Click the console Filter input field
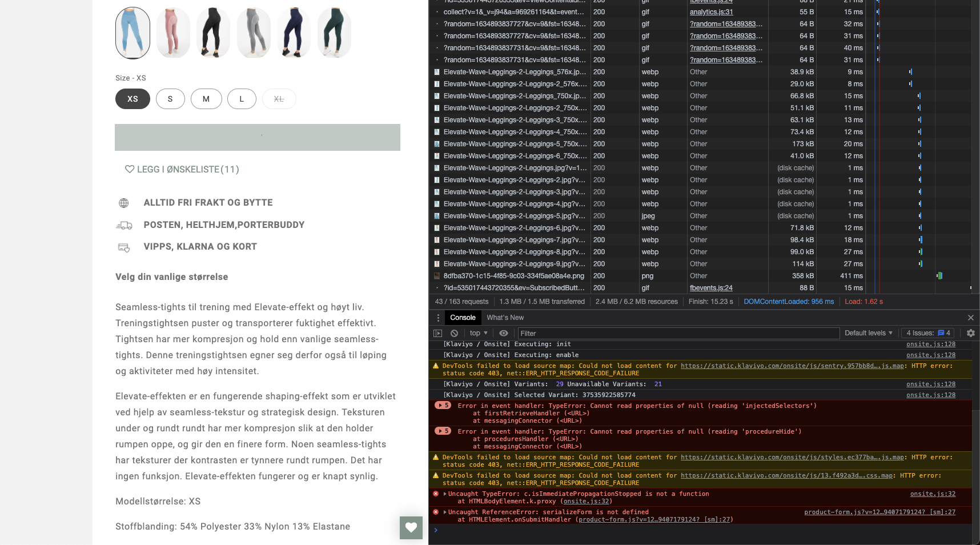The width and height of the screenshot is (980, 545). [x=628, y=333]
